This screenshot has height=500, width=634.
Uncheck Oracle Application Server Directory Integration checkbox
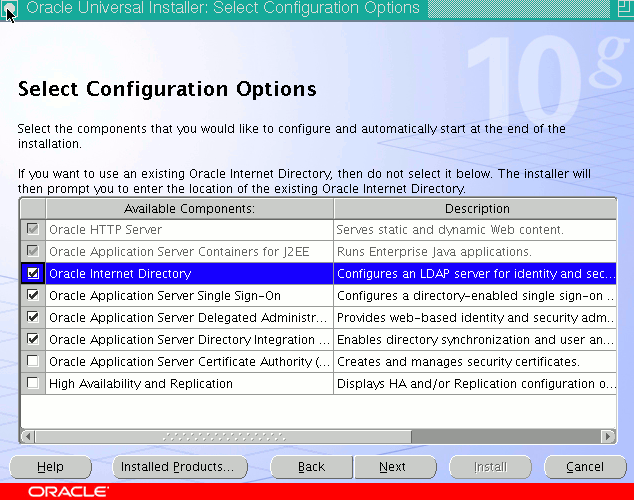pyautogui.click(x=33, y=339)
